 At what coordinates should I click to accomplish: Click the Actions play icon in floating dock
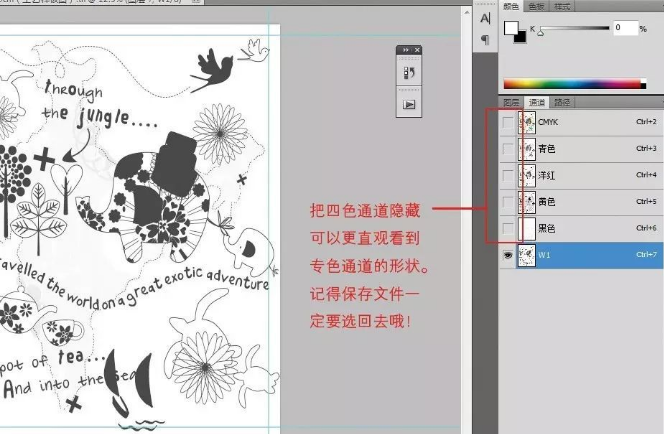point(409,104)
